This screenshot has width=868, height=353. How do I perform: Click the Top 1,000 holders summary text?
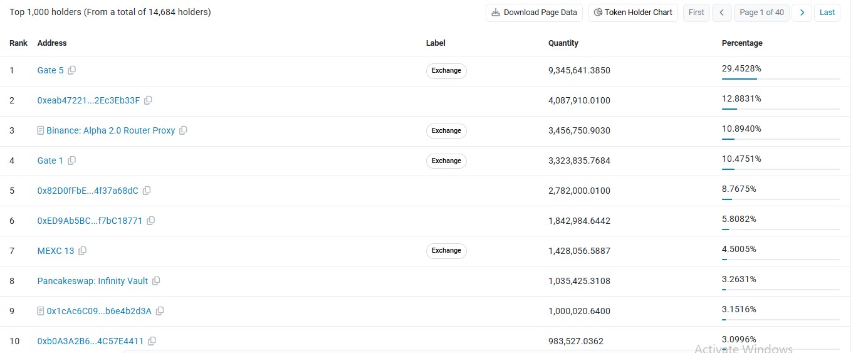click(x=110, y=12)
